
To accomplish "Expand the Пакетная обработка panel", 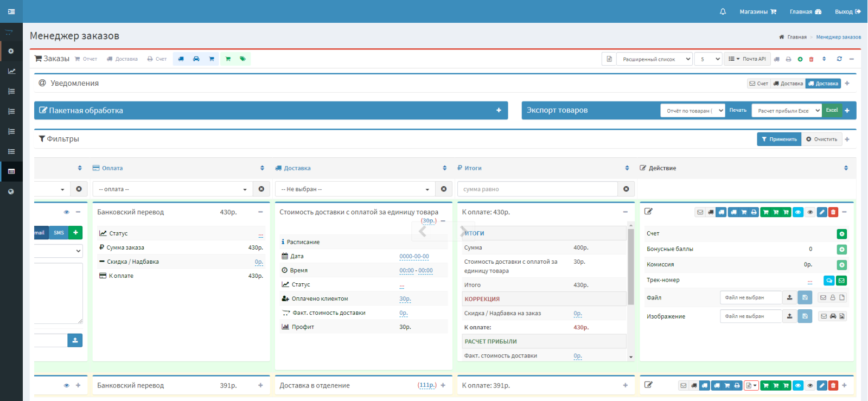I will click(499, 110).
